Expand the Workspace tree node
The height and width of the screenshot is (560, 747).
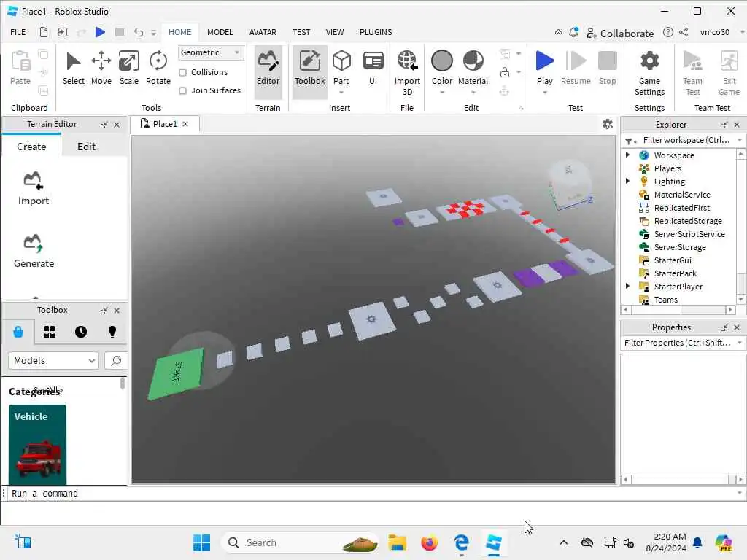tap(627, 155)
